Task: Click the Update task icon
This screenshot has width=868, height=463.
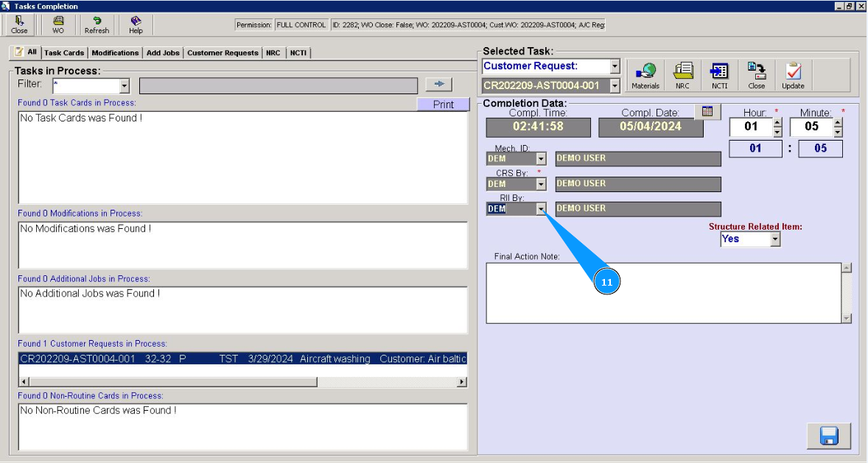Action: pyautogui.click(x=793, y=75)
